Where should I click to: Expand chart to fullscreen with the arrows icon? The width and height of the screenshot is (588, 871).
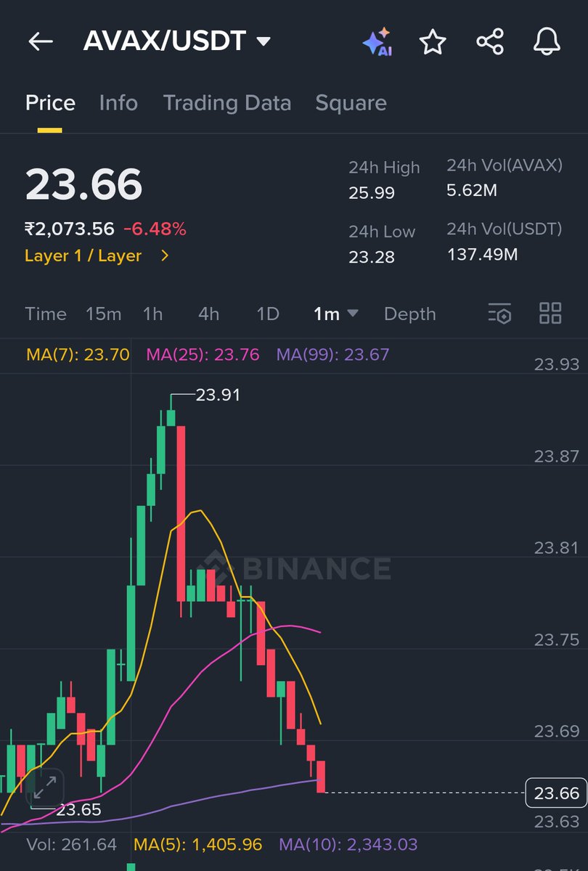point(46,789)
